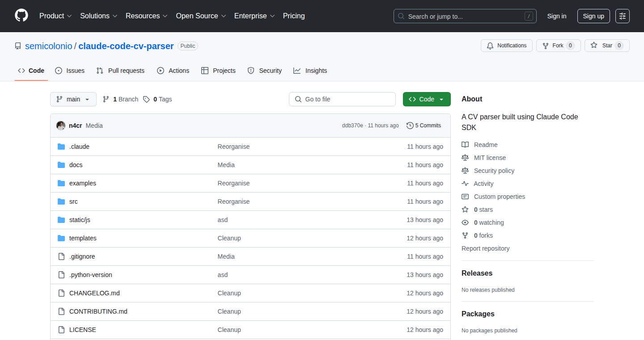Switch to the Issues tab
This screenshot has height=340, width=644.
[x=70, y=71]
